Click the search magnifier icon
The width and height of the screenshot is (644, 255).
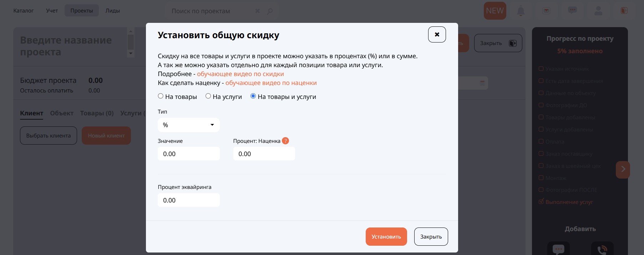coord(270,11)
